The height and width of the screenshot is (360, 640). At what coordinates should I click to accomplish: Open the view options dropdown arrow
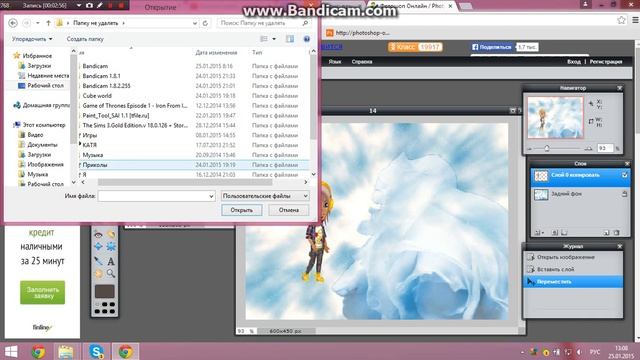point(274,39)
